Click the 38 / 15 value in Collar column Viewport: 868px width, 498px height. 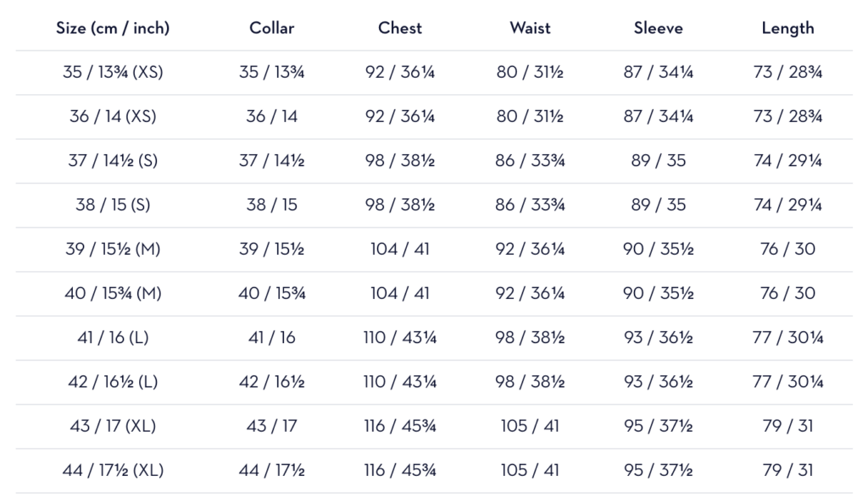coord(271,205)
